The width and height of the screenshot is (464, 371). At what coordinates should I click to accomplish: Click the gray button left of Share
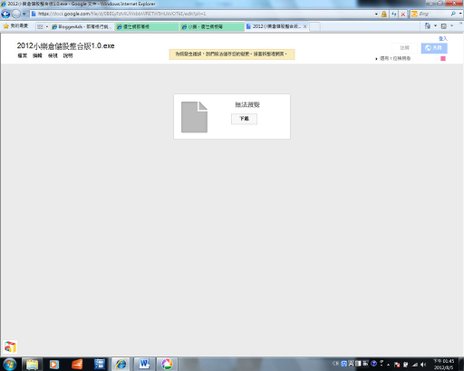(x=404, y=48)
